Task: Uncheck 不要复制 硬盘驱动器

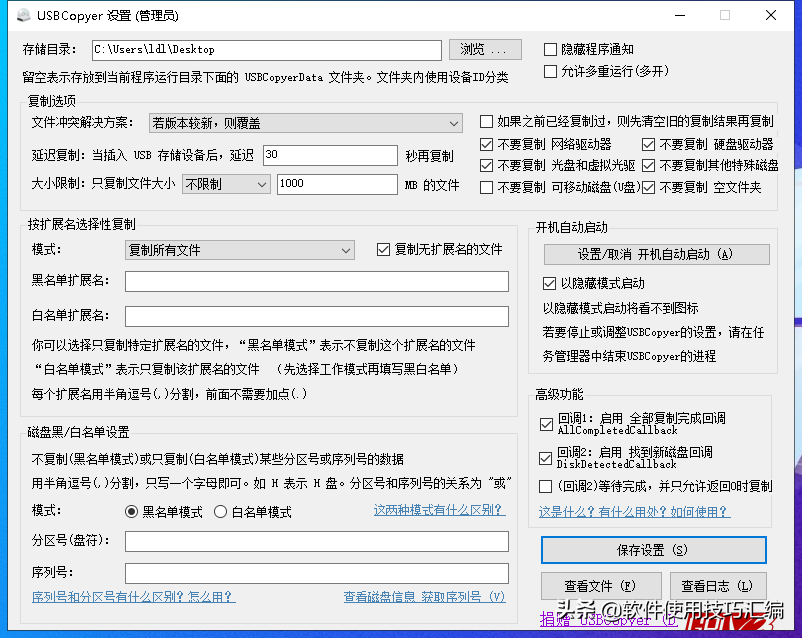Action: coord(649,144)
